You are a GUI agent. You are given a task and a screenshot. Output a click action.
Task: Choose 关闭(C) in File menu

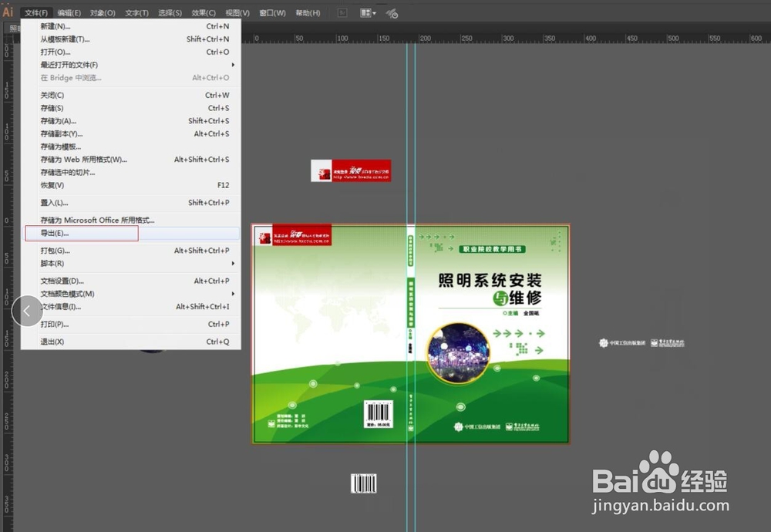pos(131,95)
